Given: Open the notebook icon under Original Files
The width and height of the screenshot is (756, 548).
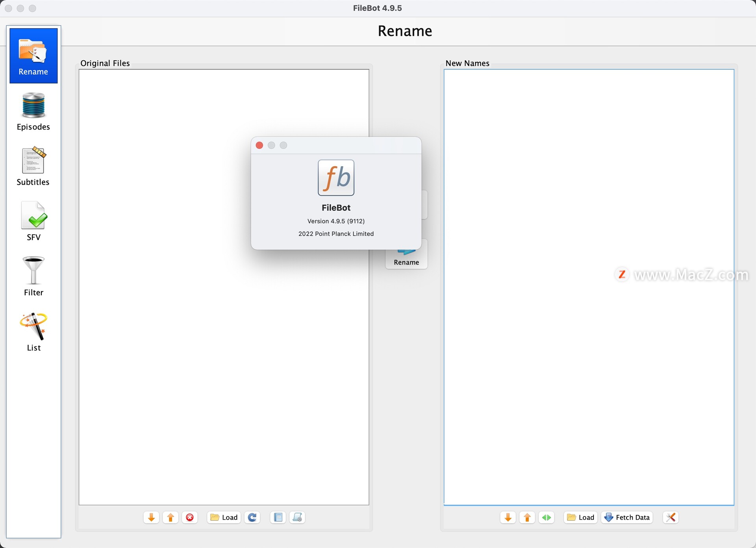Looking at the screenshot, I should click(278, 517).
